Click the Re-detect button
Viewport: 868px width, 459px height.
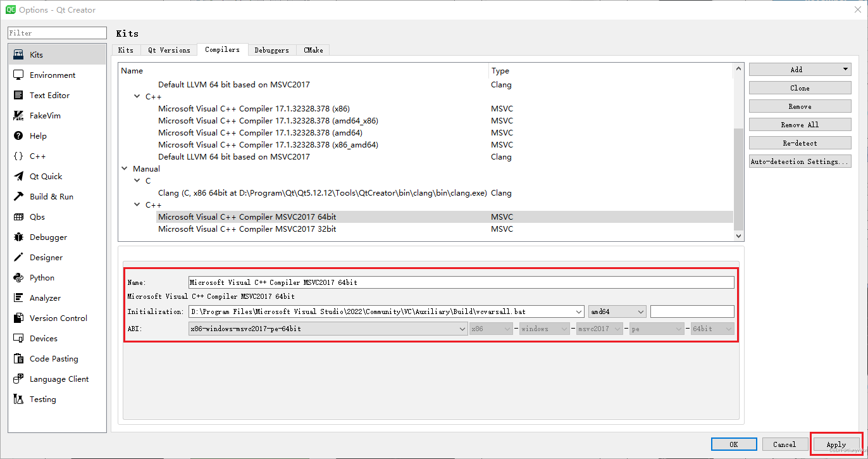pyautogui.click(x=800, y=143)
